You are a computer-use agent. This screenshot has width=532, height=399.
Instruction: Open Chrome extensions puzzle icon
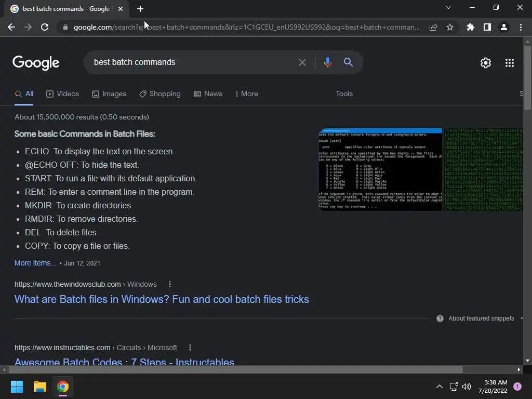click(x=471, y=27)
